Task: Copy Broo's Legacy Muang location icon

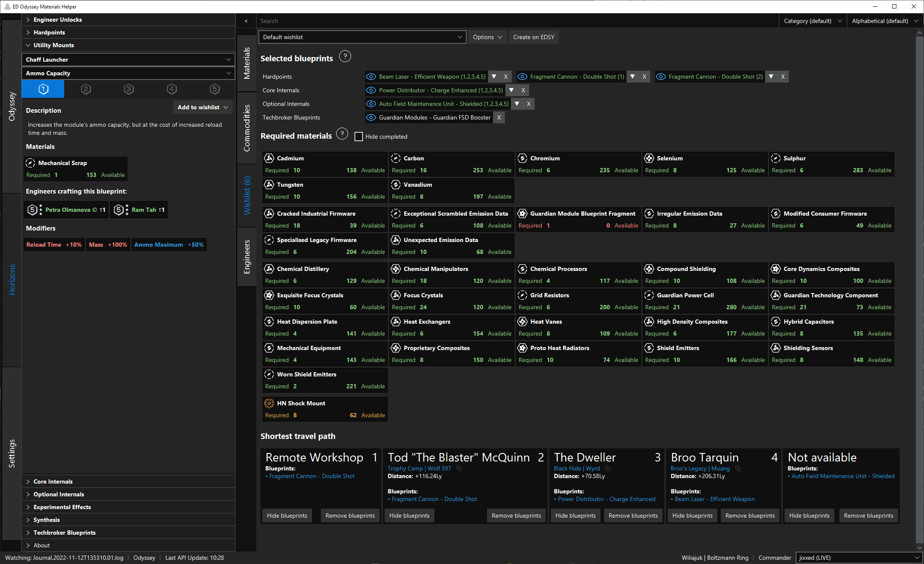Action: [738, 468]
